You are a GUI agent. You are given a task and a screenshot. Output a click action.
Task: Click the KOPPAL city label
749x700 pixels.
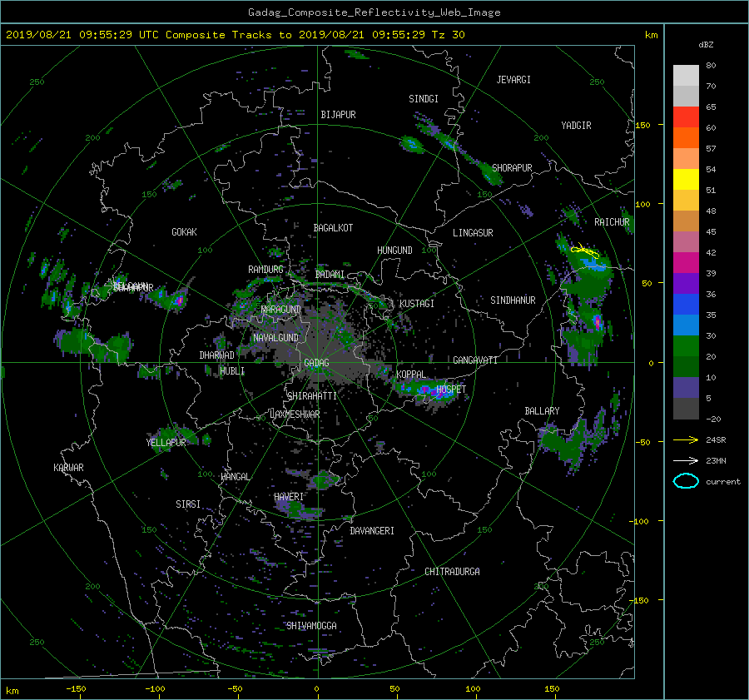411,375
